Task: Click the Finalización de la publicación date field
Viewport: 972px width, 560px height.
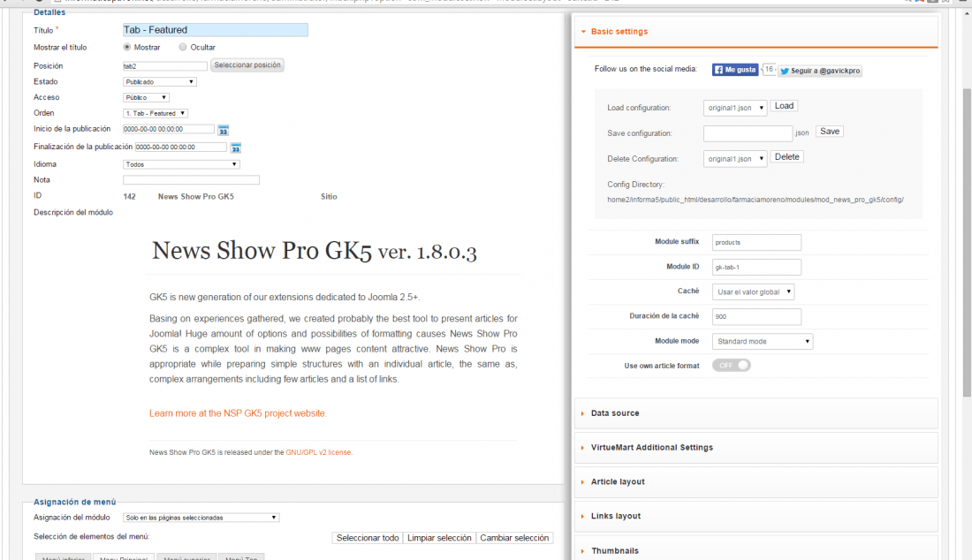Action: click(x=181, y=147)
